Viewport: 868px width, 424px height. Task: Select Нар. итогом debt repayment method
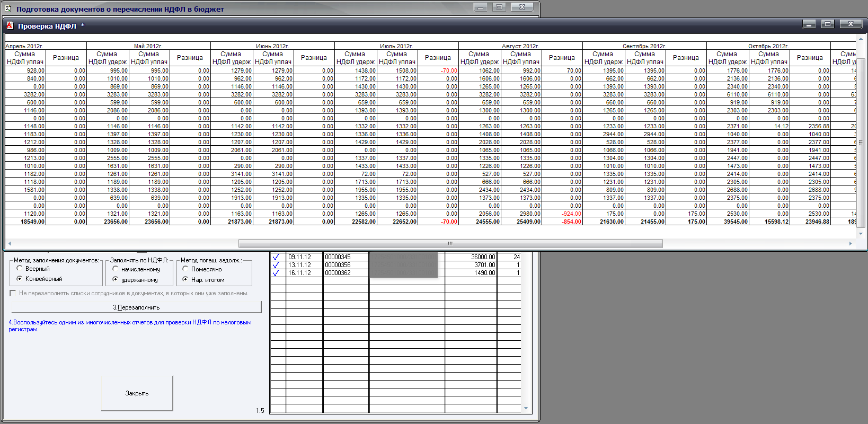[185, 279]
